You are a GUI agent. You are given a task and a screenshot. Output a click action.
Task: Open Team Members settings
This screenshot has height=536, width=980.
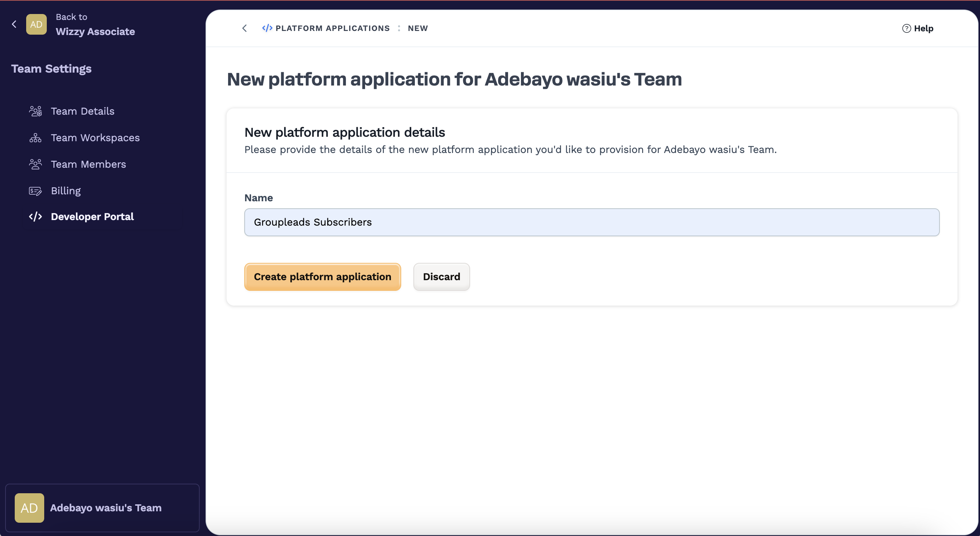click(88, 164)
